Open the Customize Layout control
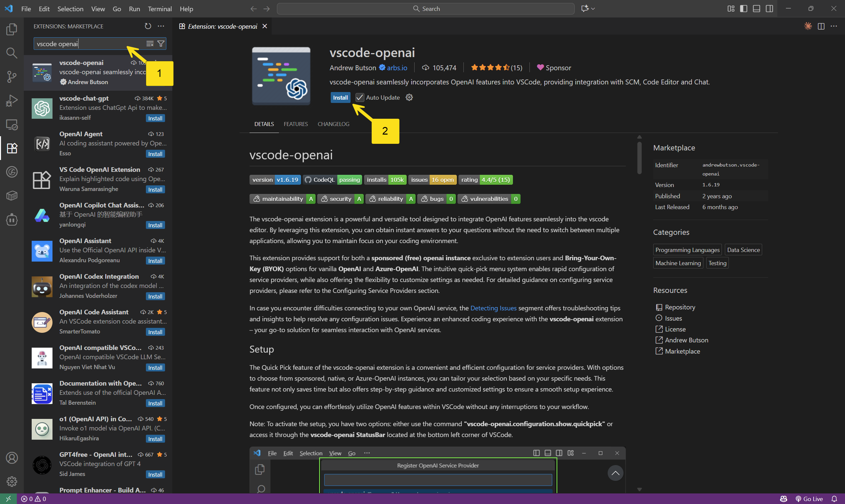845x504 pixels. (x=731, y=9)
